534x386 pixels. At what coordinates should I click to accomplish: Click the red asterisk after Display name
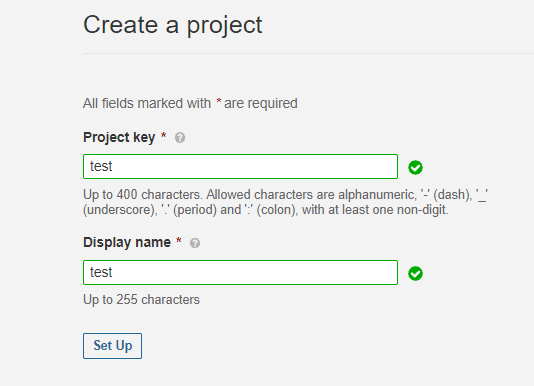click(178, 241)
